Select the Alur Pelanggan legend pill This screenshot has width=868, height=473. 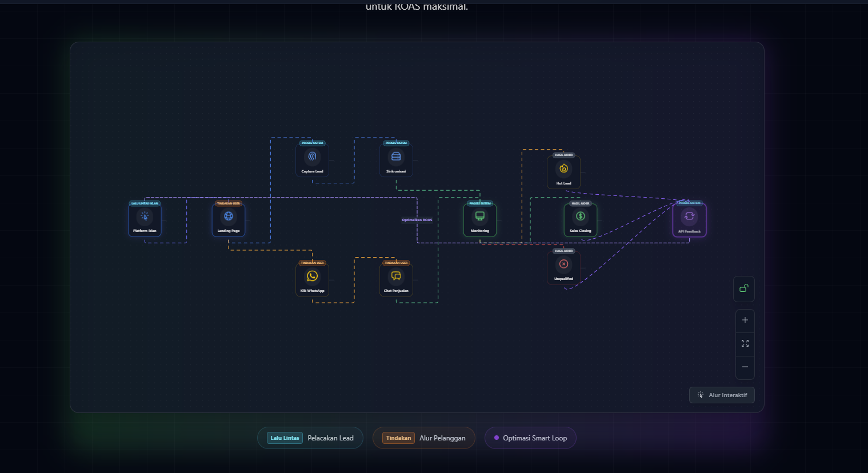tap(423, 438)
